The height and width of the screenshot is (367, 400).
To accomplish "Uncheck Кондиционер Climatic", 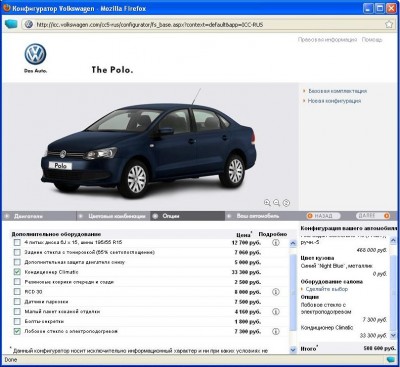I will point(17,272).
